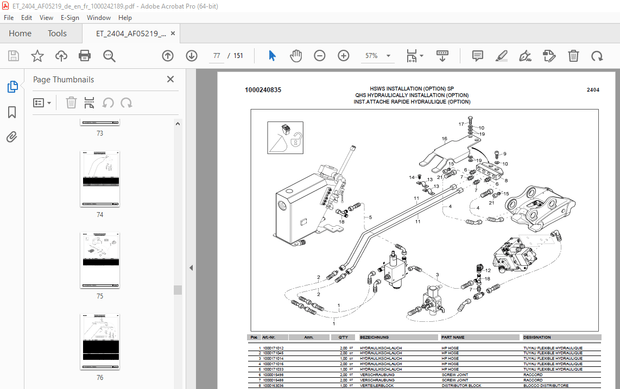Open the Edit menu
This screenshot has height=389, width=620.
[x=26, y=18]
